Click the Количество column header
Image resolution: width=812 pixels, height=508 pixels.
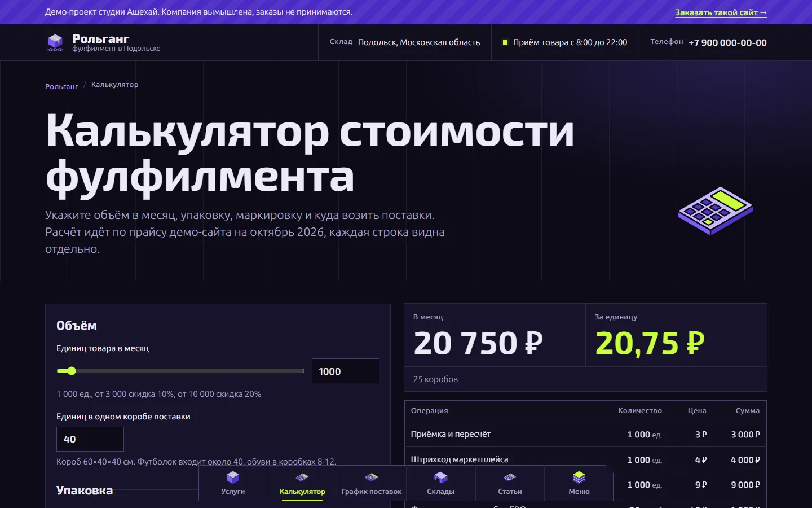(x=640, y=411)
